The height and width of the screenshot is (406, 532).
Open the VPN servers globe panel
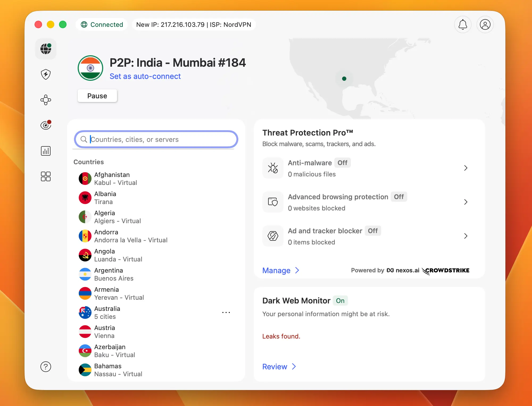[45, 49]
